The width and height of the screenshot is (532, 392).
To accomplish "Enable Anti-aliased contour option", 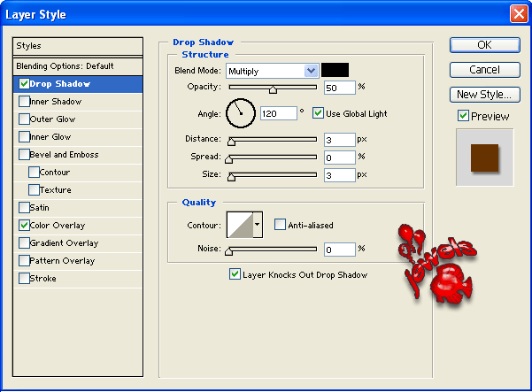I will (x=280, y=225).
